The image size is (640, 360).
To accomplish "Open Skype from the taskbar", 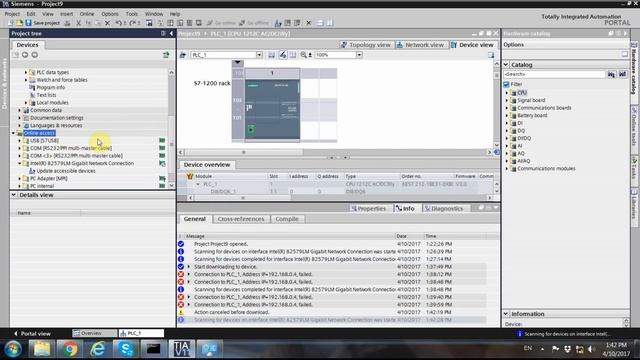I will [x=125, y=349].
